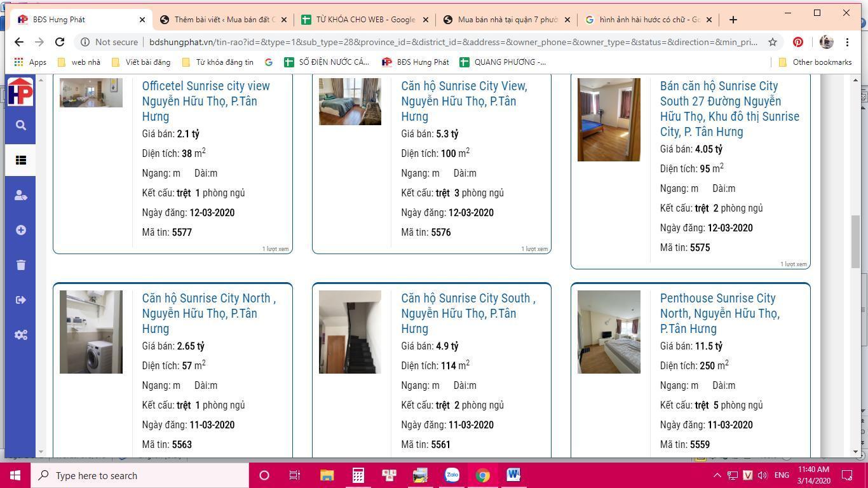Click the logout icon in sidebar
The width and height of the screenshot is (868, 488).
[20, 300]
